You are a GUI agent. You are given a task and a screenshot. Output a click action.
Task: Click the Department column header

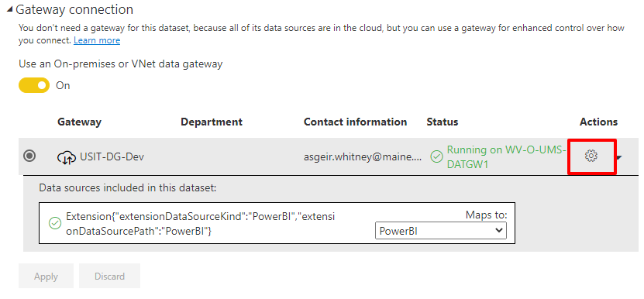pyautogui.click(x=212, y=122)
